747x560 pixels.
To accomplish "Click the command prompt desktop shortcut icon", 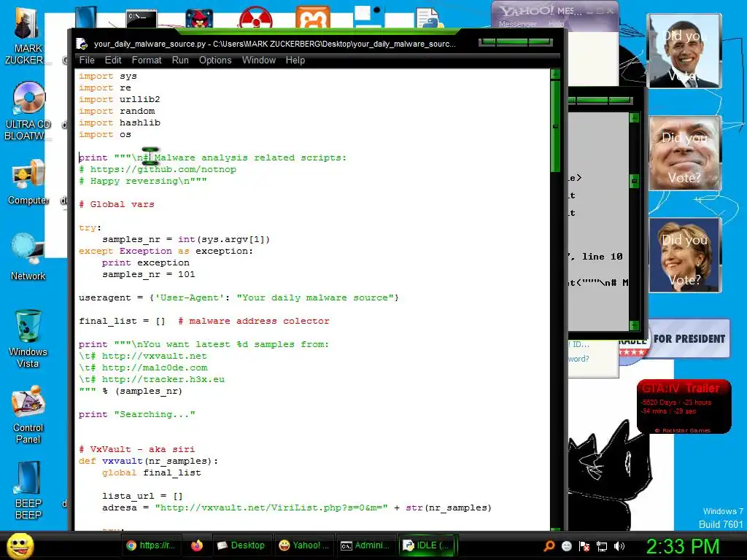I will 142,18.
